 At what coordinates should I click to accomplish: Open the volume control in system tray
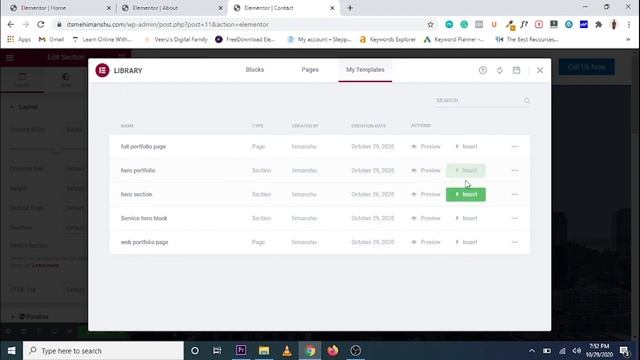pyautogui.click(x=577, y=351)
